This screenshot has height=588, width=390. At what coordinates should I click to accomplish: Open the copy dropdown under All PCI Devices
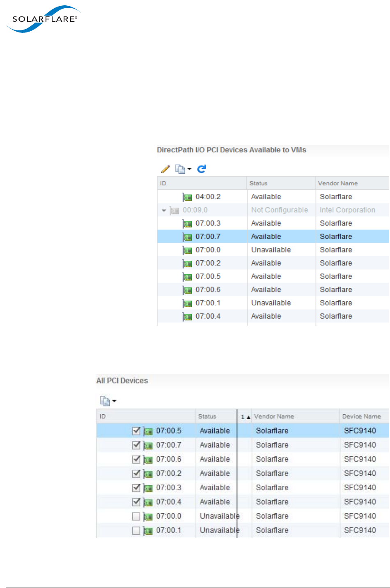[108, 401]
